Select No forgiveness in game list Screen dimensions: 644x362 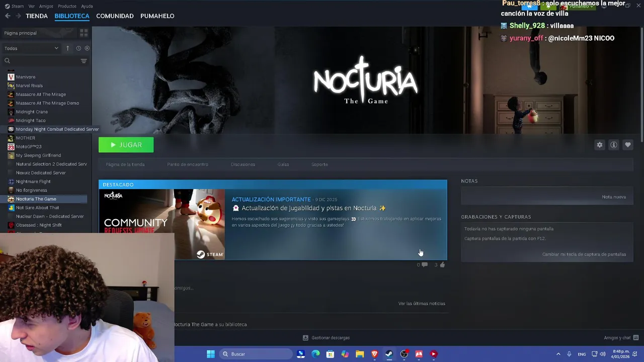click(x=31, y=190)
